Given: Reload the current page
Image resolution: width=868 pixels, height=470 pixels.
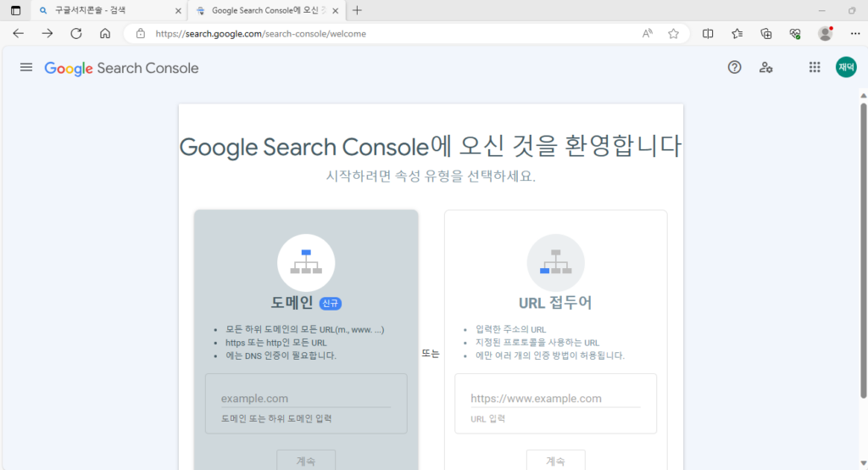Looking at the screenshot, I should tap(76, 33).
